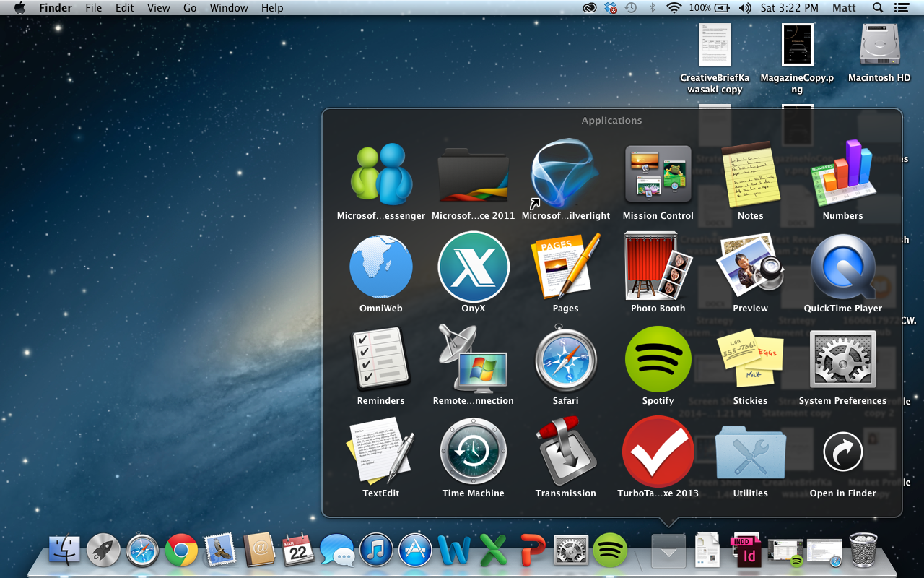Collapse the Applications stack in the Dock
The image size is (924, 578).
(x=668, y=551)
